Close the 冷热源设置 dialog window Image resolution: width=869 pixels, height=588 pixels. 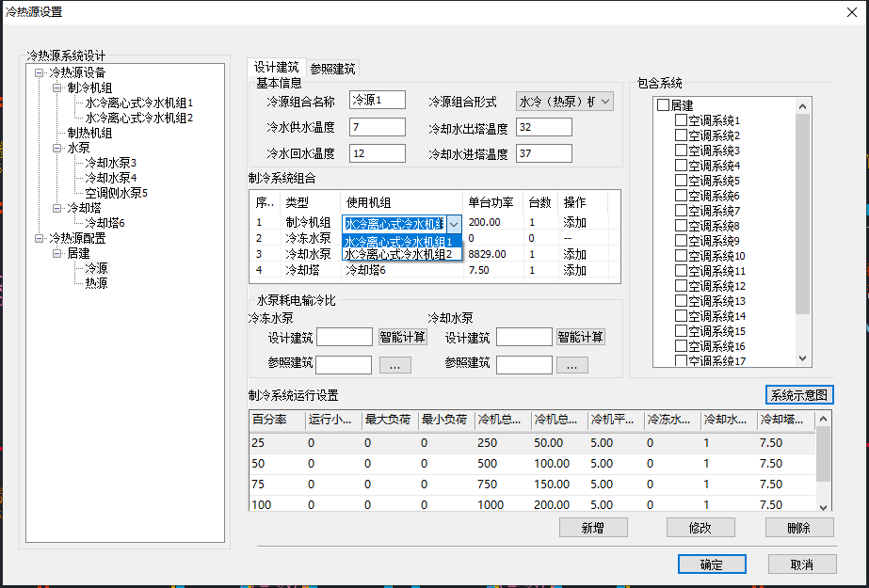(x=851, y=12)
